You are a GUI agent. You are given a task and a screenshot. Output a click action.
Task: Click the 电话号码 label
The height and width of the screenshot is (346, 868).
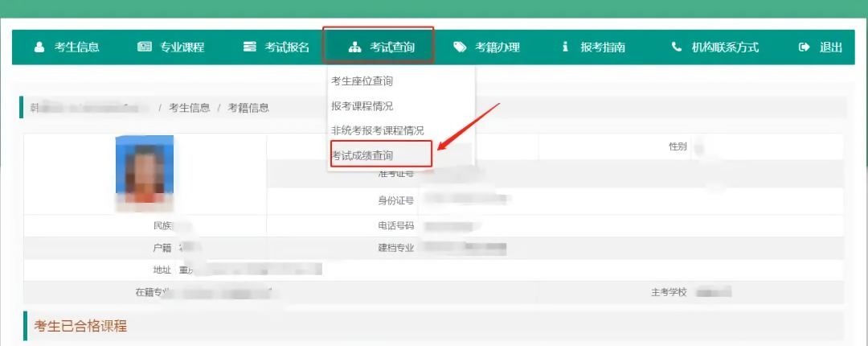pos(395,225)
